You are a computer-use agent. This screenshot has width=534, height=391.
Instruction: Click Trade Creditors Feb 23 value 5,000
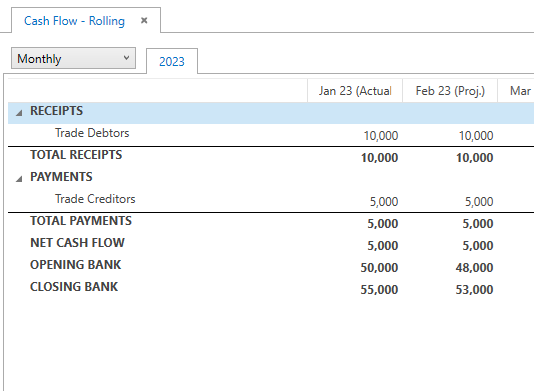click(x=479, y=202)
